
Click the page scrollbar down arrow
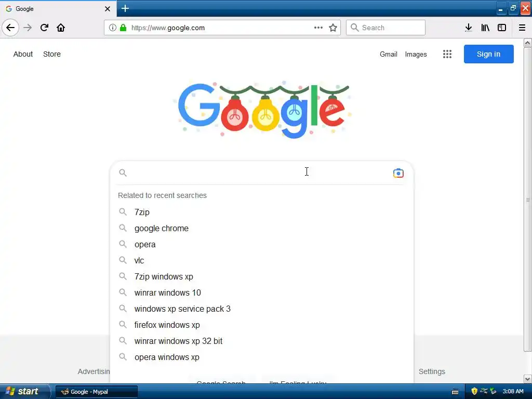[x=528, y=379]
